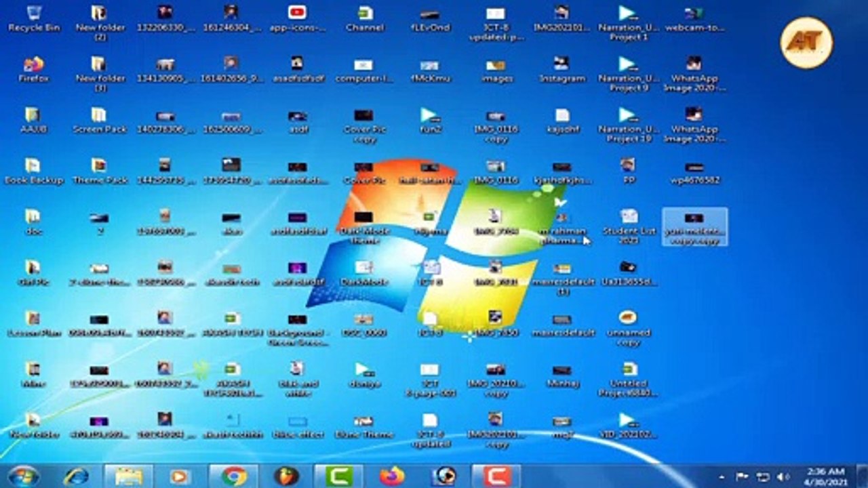
Task: Select the mainedefault (1) file
Action: [x=562, y=278]
